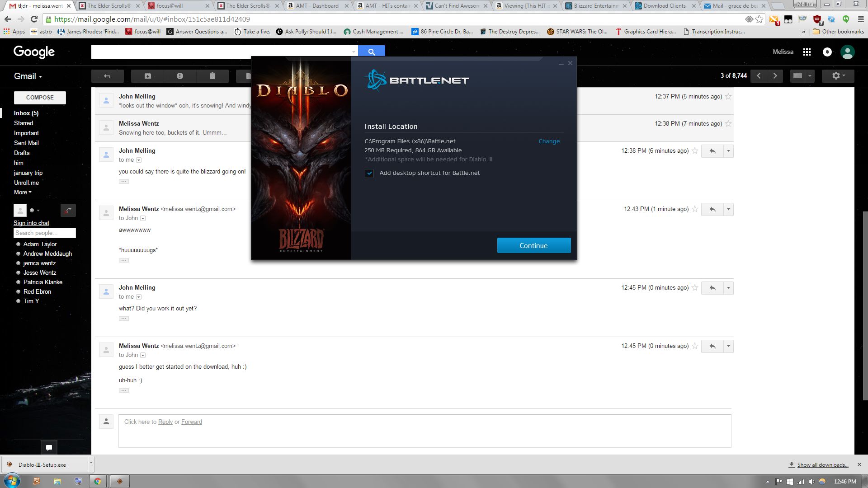Click Continue in the Battle.net installer

point(534,246)
